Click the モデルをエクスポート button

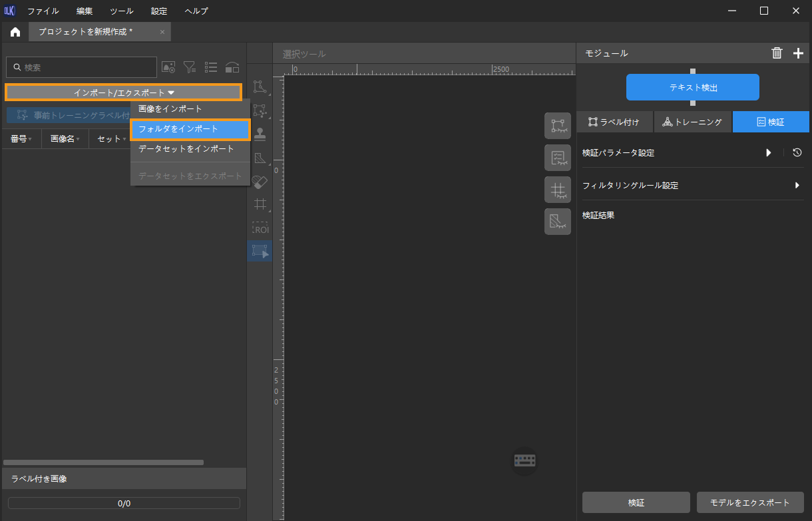tap(750, 502)
